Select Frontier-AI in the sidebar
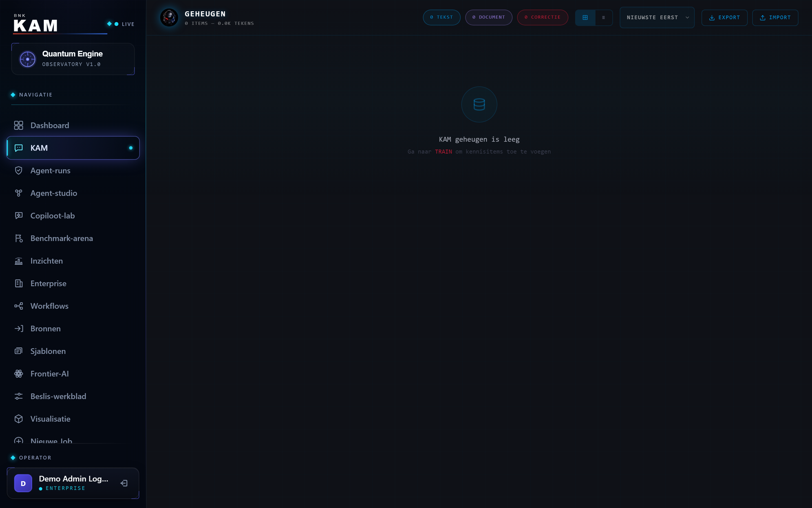 pos(73,374)
